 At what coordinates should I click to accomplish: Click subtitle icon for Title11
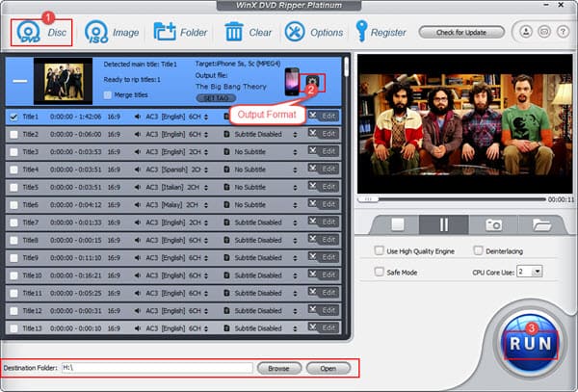(x=226, y=293)
